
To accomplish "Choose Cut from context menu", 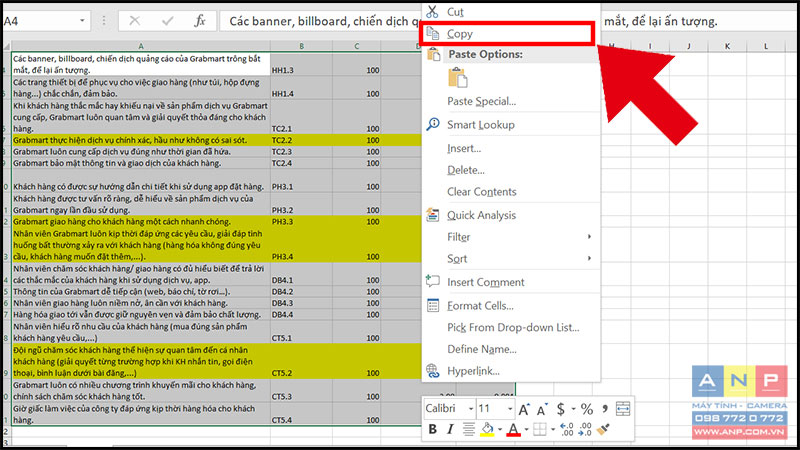I will [511, 11].
